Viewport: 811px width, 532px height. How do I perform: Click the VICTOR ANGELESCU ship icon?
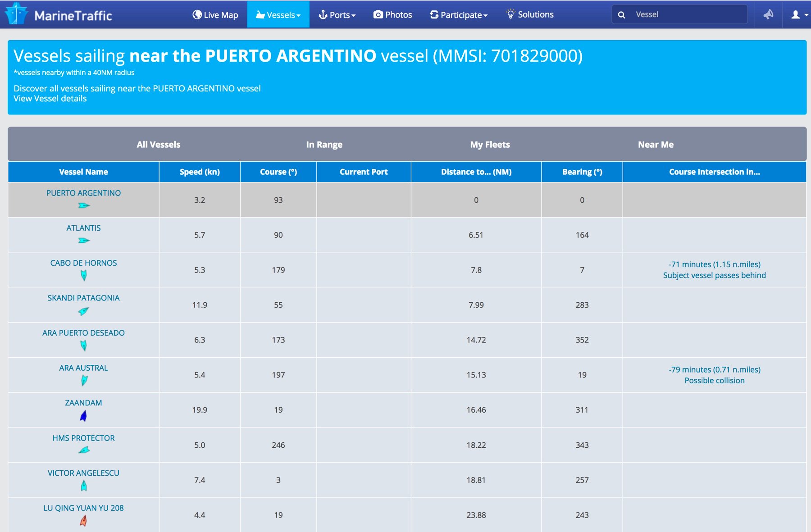(x=84, y=486)
